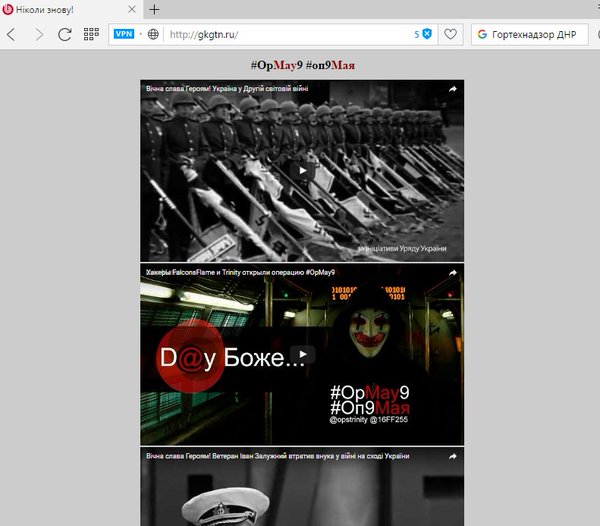The image size is (600, 526).
Task: Play the #OpMay9 hackers video
Action: (x=302, y=354)
